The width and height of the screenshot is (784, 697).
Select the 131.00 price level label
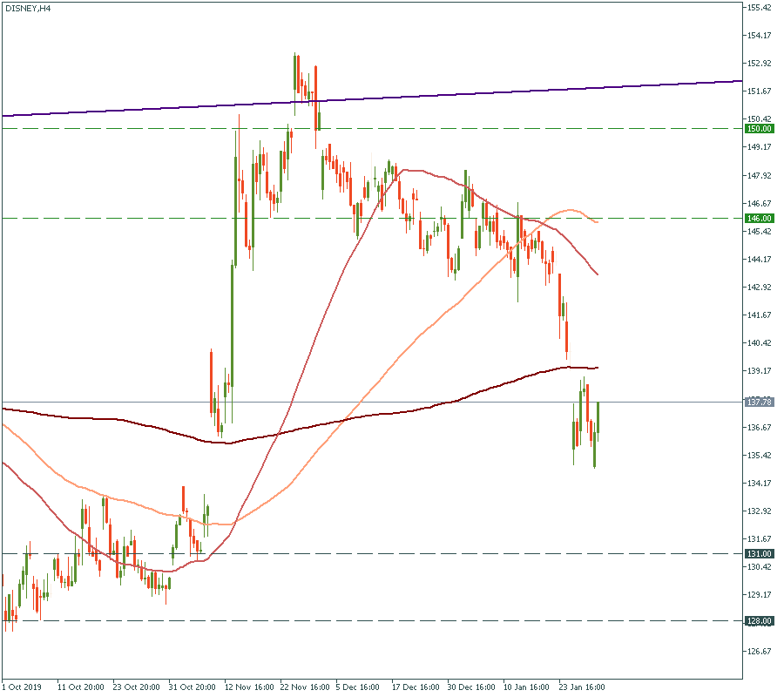[x=760, y=554]
